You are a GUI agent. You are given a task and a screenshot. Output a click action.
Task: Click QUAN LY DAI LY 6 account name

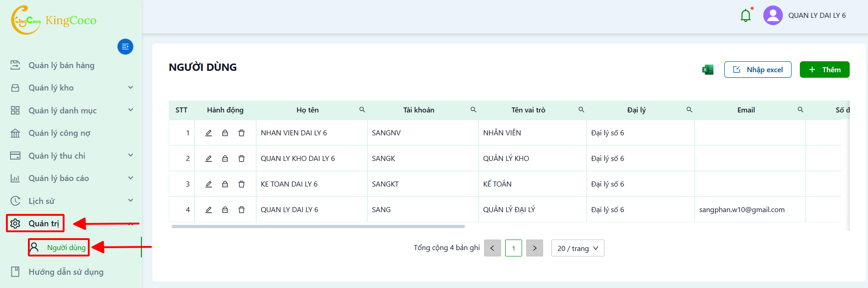point(817,16)
